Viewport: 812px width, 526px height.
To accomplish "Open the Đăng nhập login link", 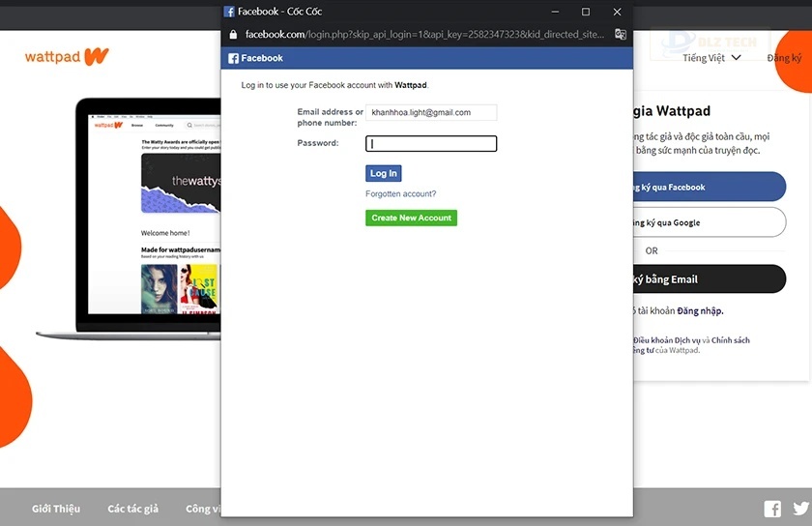I will pyautogui.click(x=700, y=311).
